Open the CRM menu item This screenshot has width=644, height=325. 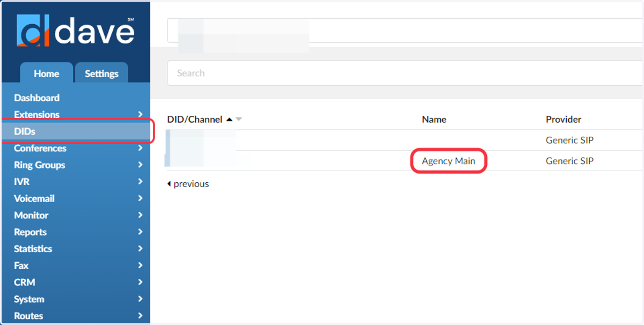(24, 282)
